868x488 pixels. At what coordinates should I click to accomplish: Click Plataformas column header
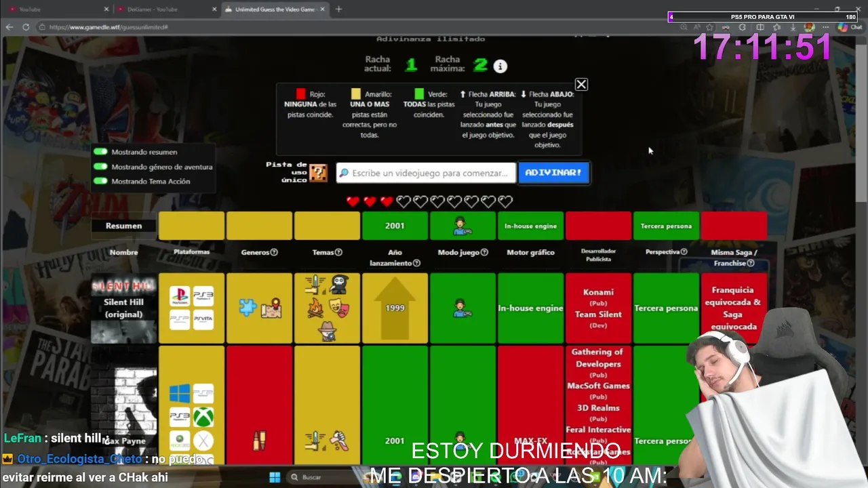point(191,251)
